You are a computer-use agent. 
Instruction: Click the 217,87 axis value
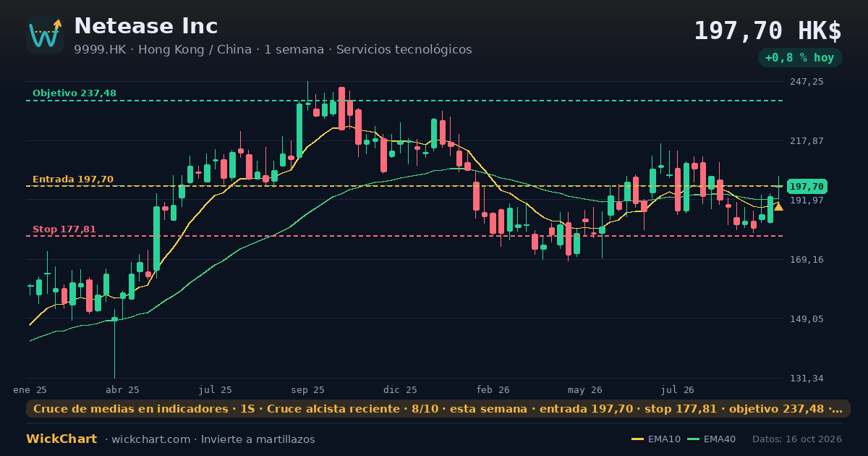coord(807,140)
